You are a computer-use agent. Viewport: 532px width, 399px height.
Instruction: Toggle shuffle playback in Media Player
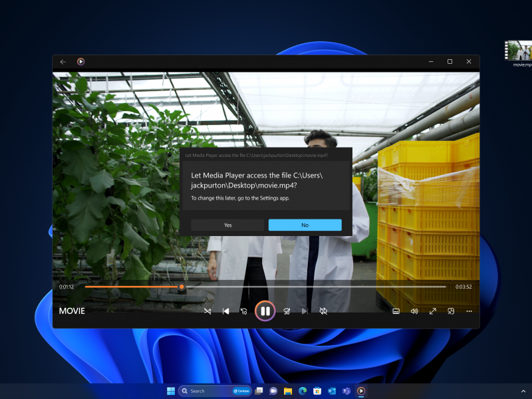[207, 311]
